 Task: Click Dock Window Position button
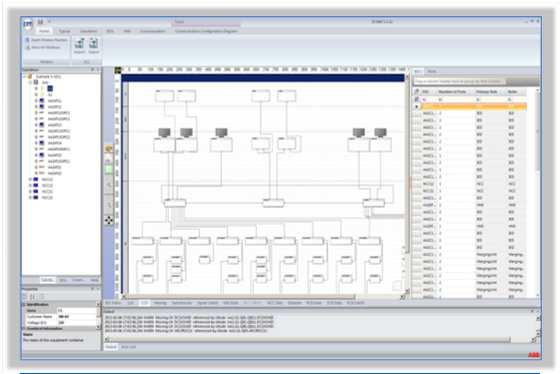(x=46, y=40)
